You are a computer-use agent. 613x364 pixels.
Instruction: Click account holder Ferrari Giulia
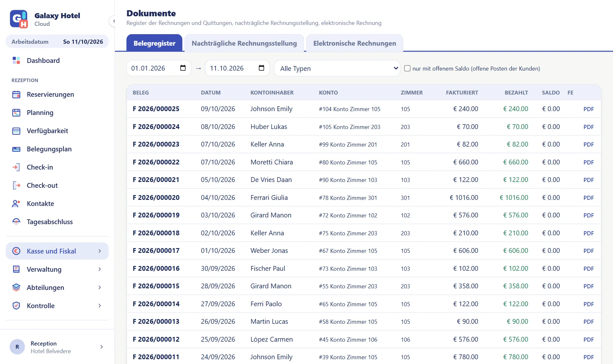(x=269, y=198)
